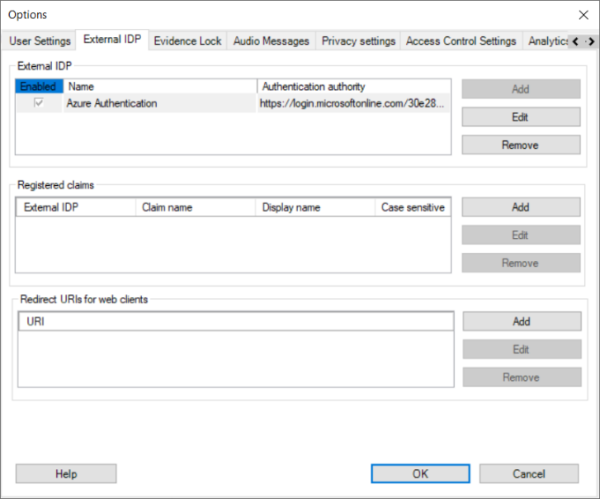Image resolution: width=600 pixels, height=499 pixels.
Task: Close the Options dialog window
Action: pyautogui.click(x=583, y=15)
